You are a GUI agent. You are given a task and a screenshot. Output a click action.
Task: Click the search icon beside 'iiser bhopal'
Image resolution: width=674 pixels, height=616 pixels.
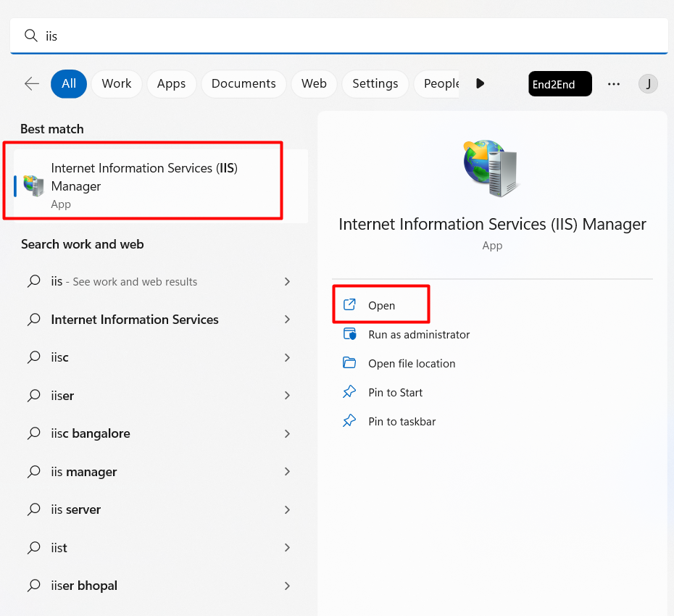[33, 586]
